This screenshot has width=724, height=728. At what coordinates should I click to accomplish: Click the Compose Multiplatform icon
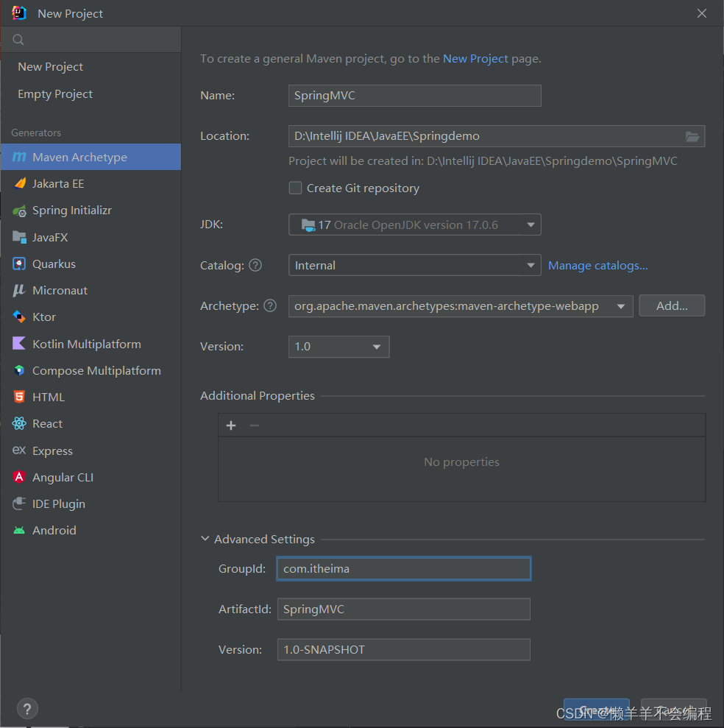click(x=19, y=370)
